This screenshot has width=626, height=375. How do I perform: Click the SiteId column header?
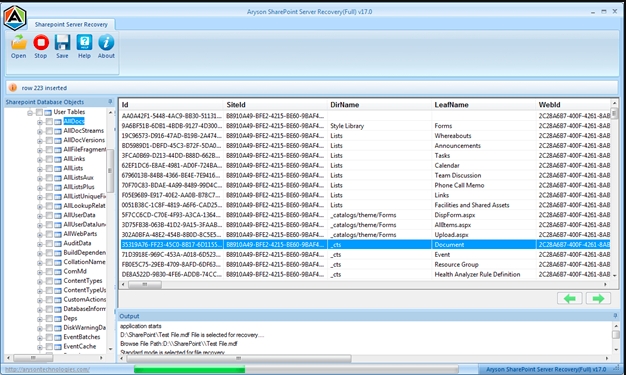(275, 105)
